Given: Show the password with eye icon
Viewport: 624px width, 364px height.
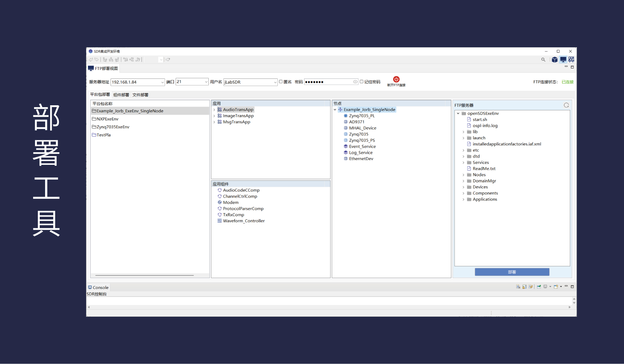Looking at the screenshot, I should (x=355, y=82).
